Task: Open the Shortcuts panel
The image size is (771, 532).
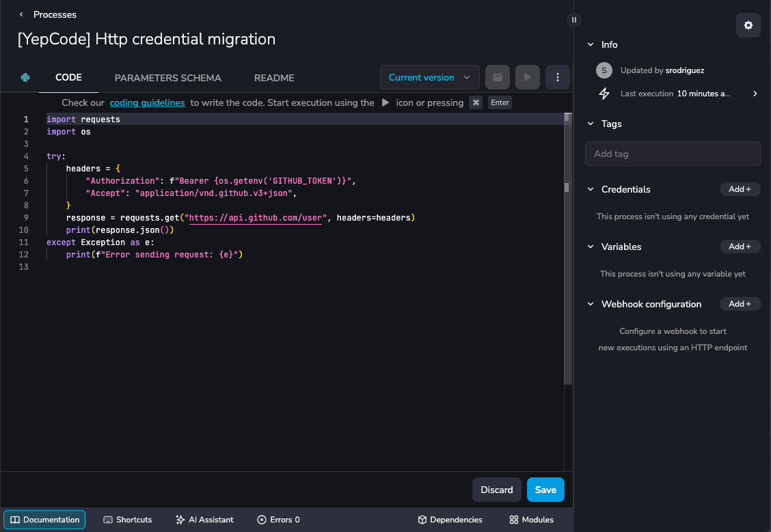Action: (127, 520)
